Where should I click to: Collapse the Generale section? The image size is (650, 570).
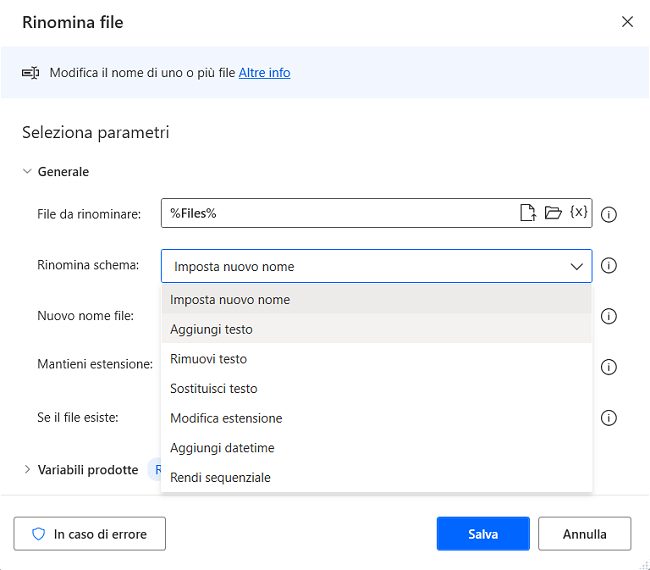pos(27,172)
